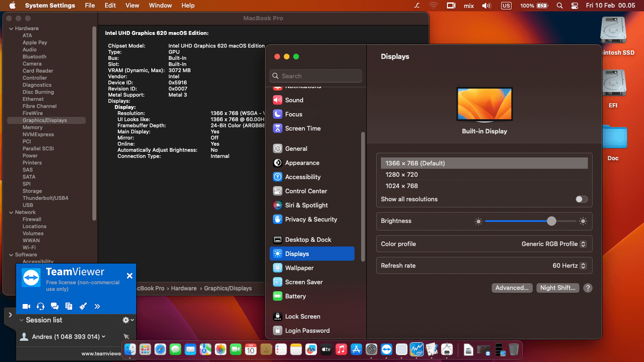Close the TeamViewer panel with X
This screenshot has height=362, width=644.
tap(130, 276)
